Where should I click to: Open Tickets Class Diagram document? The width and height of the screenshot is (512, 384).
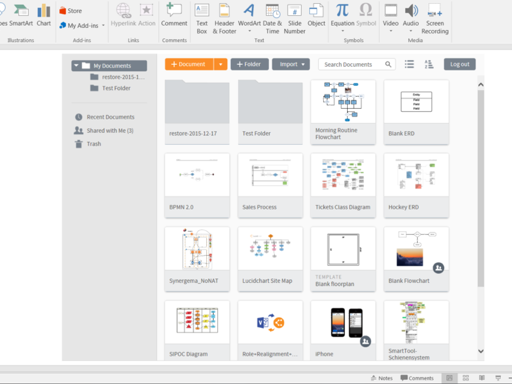point(343,186)
